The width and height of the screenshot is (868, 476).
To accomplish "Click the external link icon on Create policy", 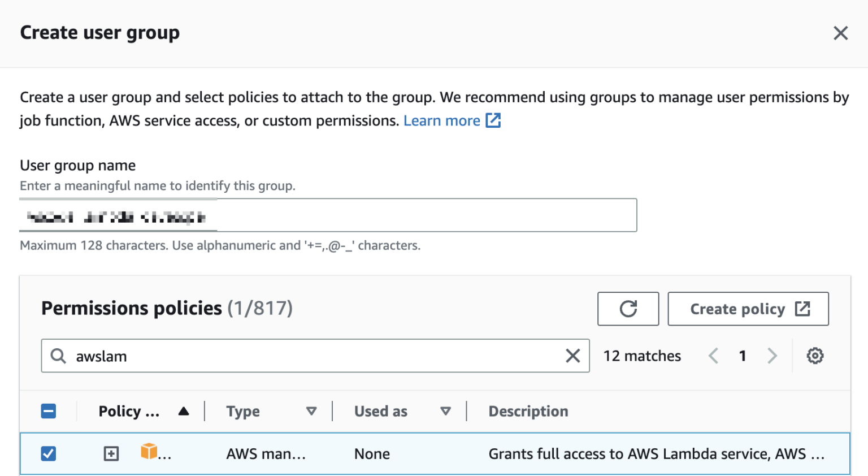I will (803, 309).
